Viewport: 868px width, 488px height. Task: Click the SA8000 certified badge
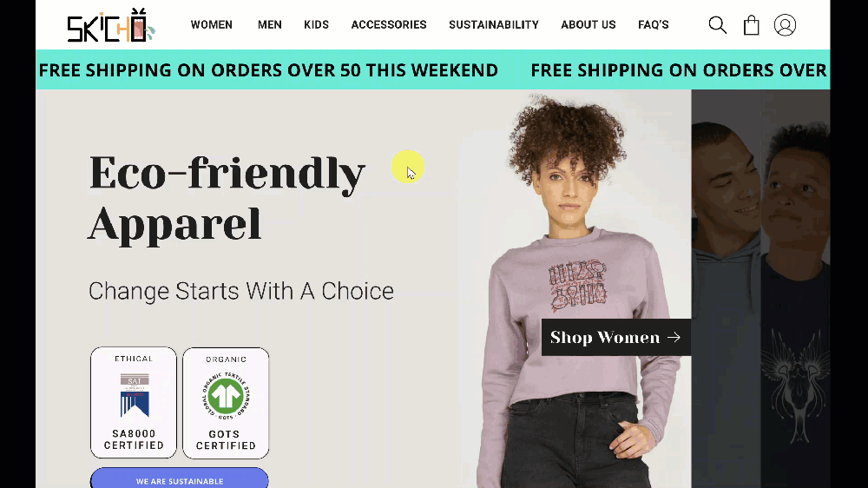(x=134, y=403)
